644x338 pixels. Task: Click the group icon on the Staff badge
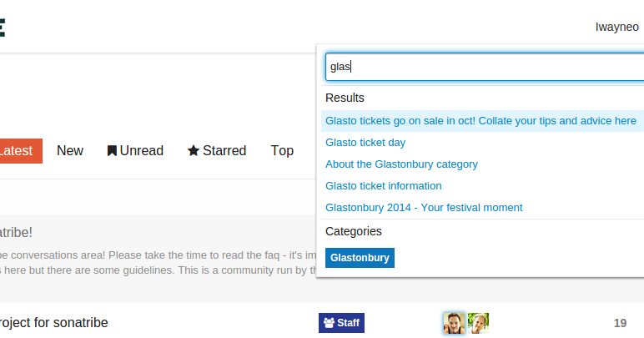tap(329, 323)
